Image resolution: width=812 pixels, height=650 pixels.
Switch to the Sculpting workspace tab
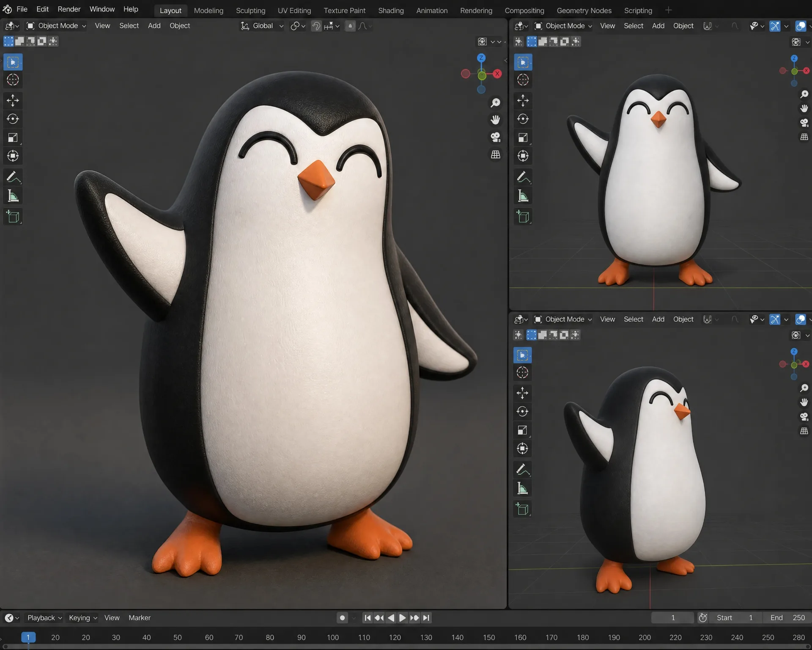250,10
